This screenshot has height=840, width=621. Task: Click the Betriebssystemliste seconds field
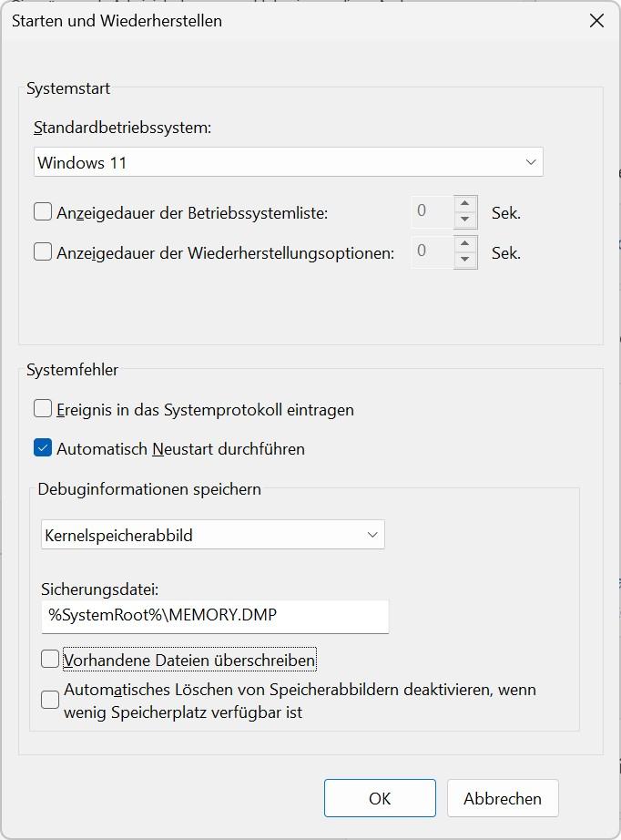[432, 211]
